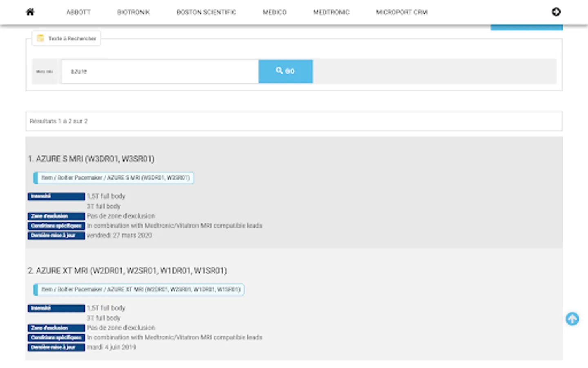The image size is (588, 368).
Task: Click the circular arrow icon in navbar
Action: tap(556, 12)
